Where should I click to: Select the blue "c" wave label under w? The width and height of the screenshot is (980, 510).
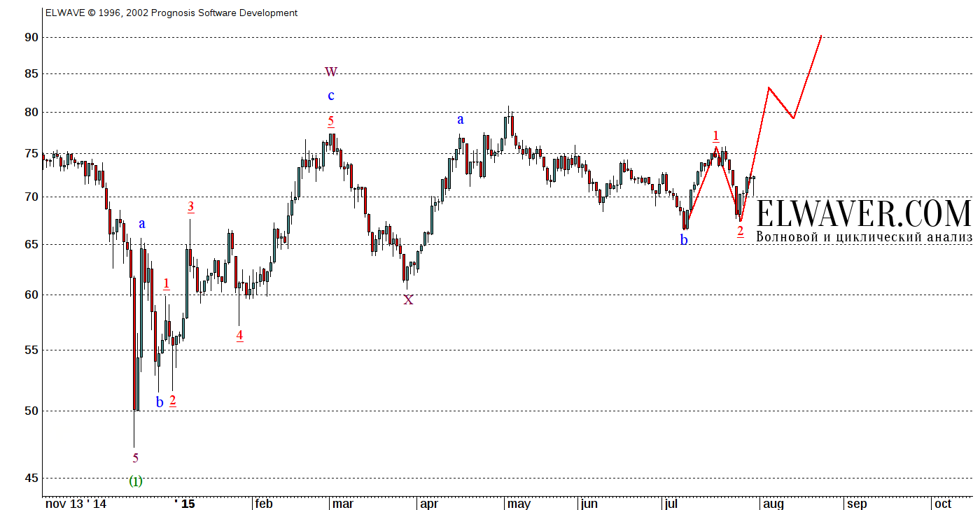331,96
